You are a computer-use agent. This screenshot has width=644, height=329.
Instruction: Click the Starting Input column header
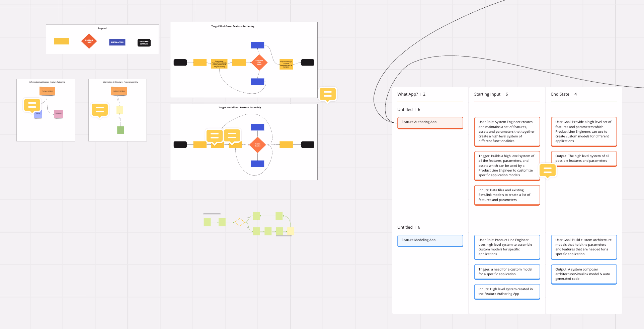pyautogui.click(x=487, y=94)
